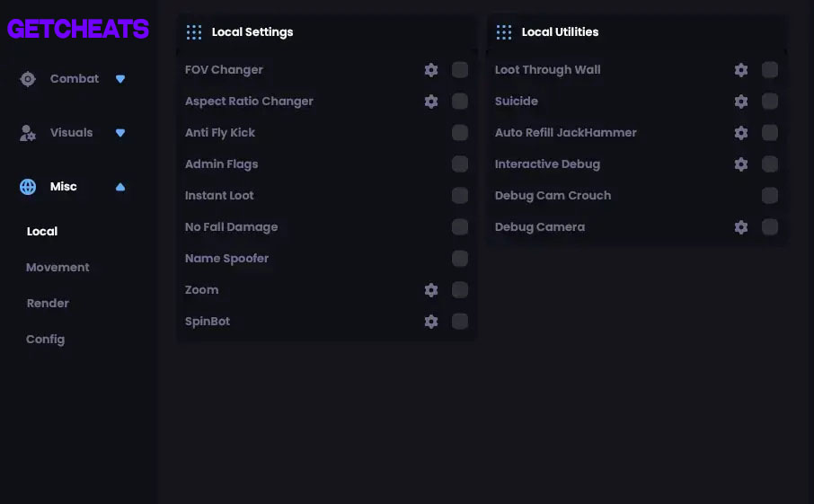Viewport: 814px width, 504px height.
Task: Expand the Visuals section arrow
Action: coord(120,133)
